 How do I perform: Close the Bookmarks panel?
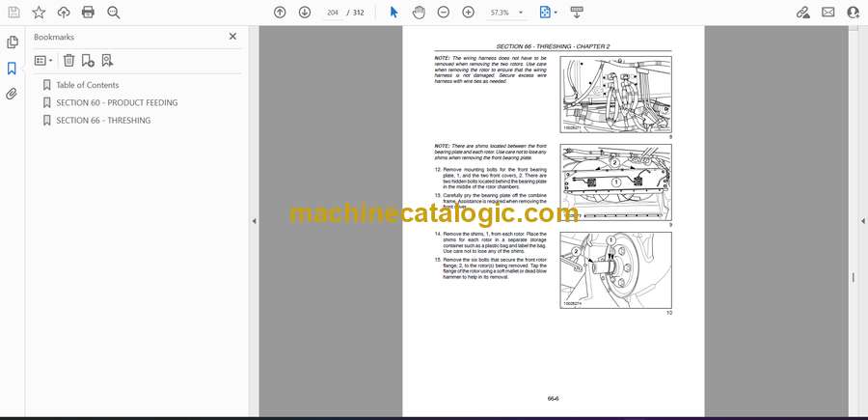tap(232, 37)
